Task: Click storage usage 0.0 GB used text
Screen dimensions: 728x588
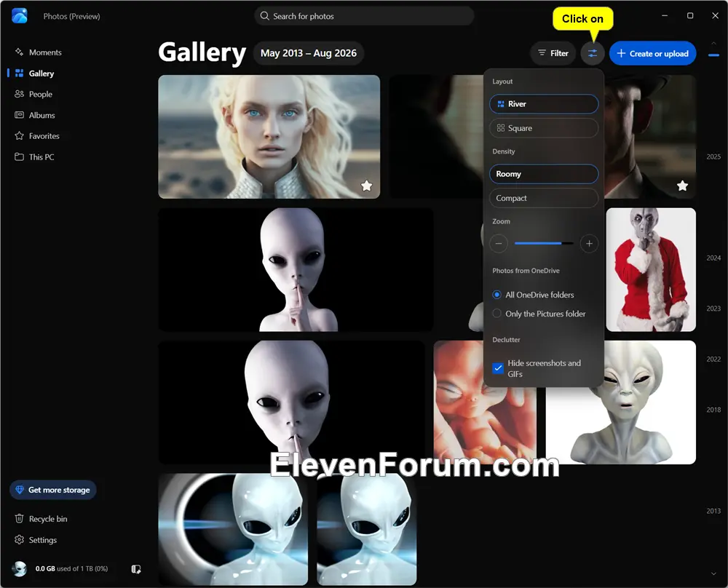Action: pos(71,568)
